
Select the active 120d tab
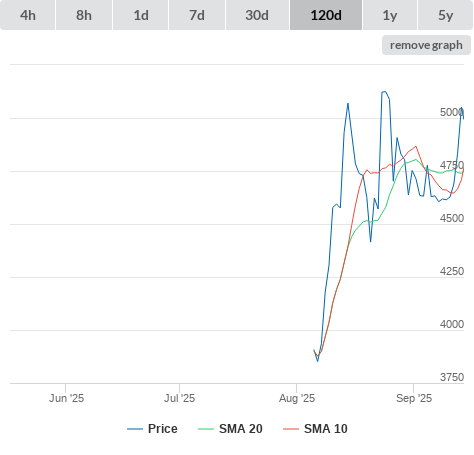tap(326, 15)
